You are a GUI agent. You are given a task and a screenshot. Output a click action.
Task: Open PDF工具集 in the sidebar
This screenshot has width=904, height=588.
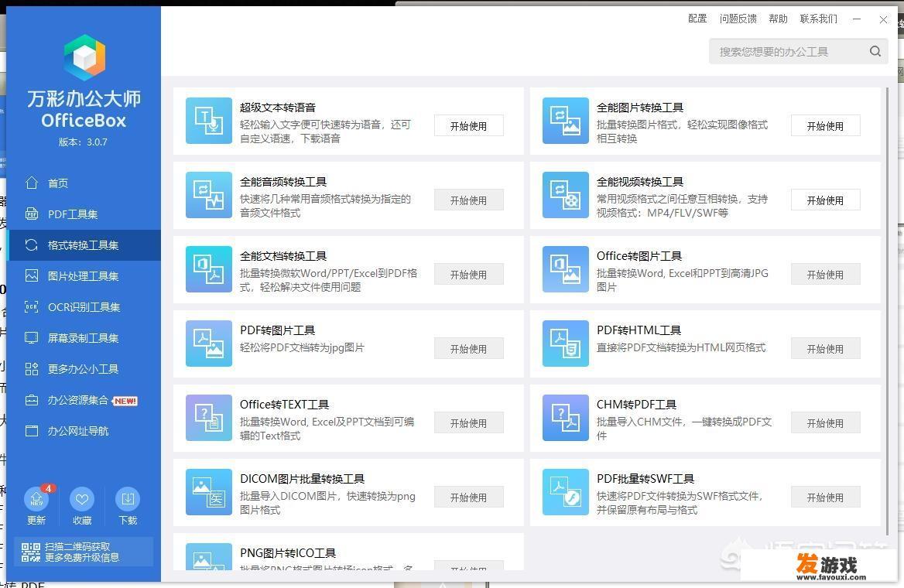(84, 214)
